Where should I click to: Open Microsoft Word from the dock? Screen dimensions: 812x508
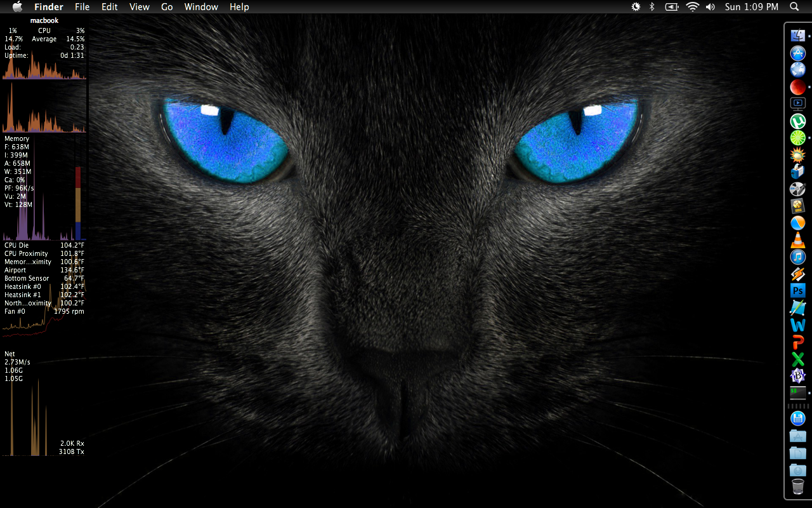tap(797, 324)
